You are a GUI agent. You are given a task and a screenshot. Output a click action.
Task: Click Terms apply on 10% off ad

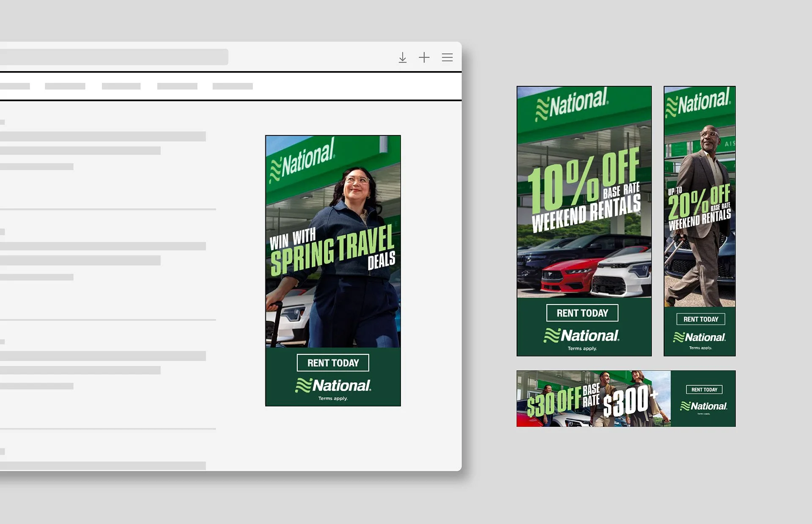point(582,348)
